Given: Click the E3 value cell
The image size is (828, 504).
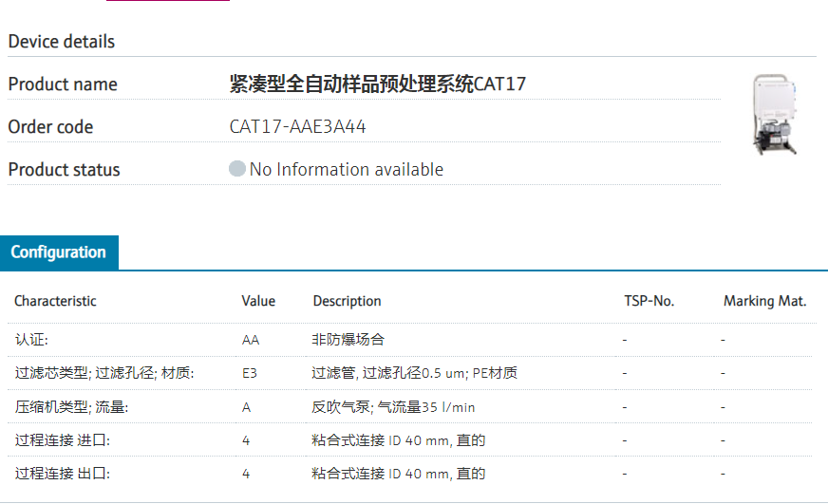Looking at the screenshot, I should coord(250,373).
